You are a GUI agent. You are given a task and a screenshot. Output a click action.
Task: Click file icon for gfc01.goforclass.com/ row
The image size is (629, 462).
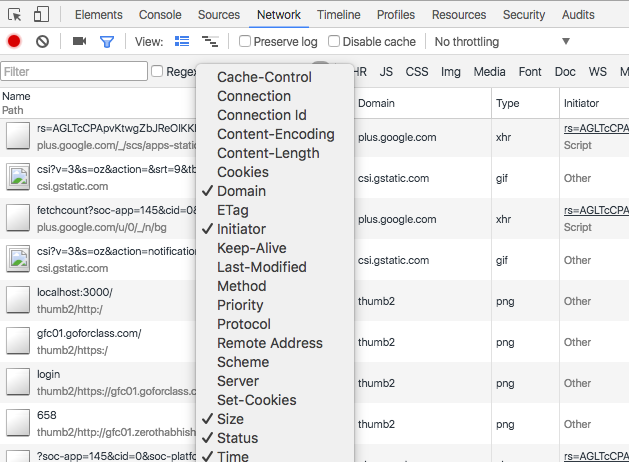(x=18, y=340)
